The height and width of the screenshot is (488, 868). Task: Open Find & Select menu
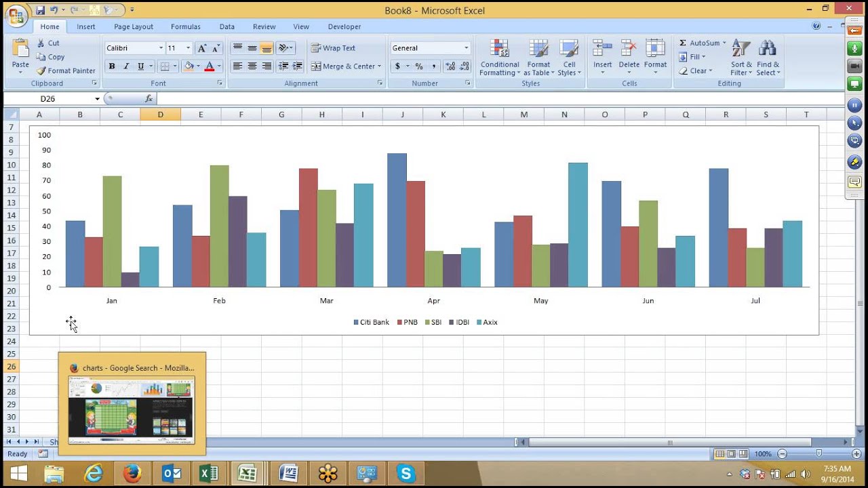tap(768, 58)
